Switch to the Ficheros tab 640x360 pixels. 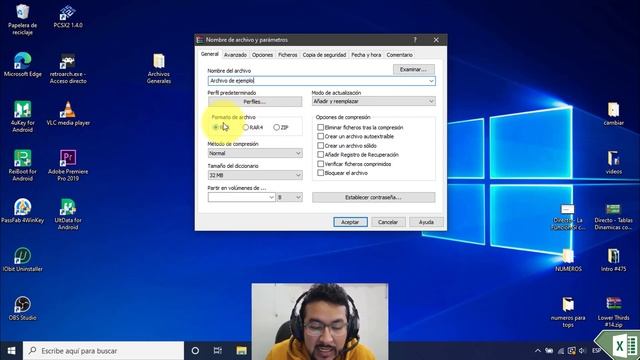tap(287, 55)
